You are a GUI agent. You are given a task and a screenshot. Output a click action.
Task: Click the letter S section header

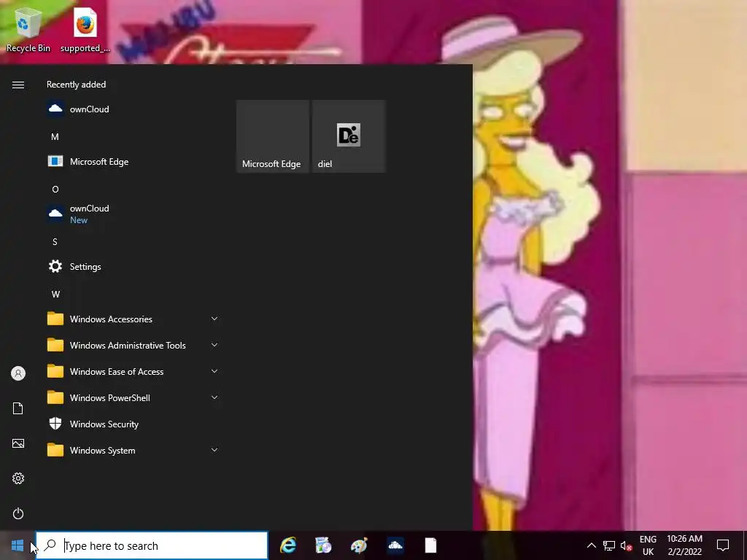55,242
